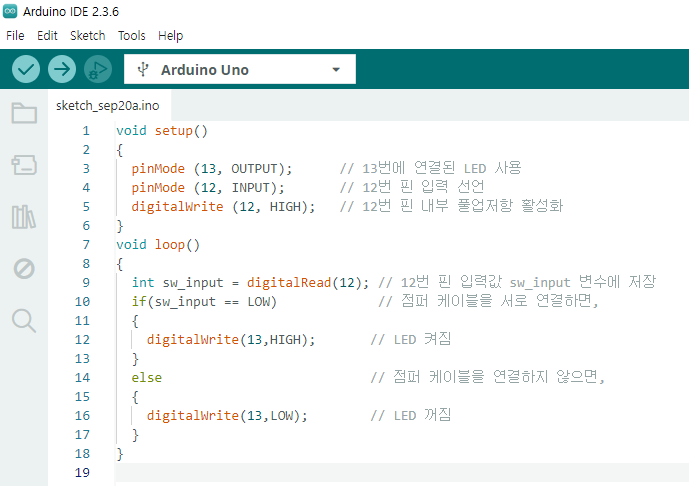Image resolution: width=689 pixels, height=486 pixels.
Task: Open the File menu
Action: [x=15, y=36]
